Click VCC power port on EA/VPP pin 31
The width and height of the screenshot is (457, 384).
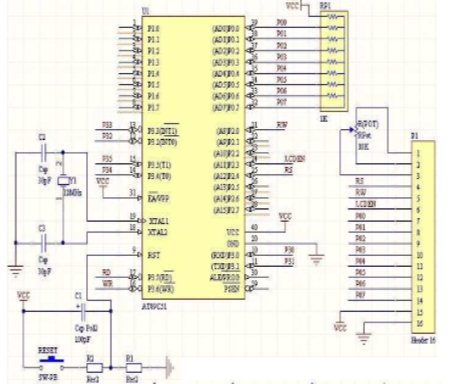(x=103, y=182)
